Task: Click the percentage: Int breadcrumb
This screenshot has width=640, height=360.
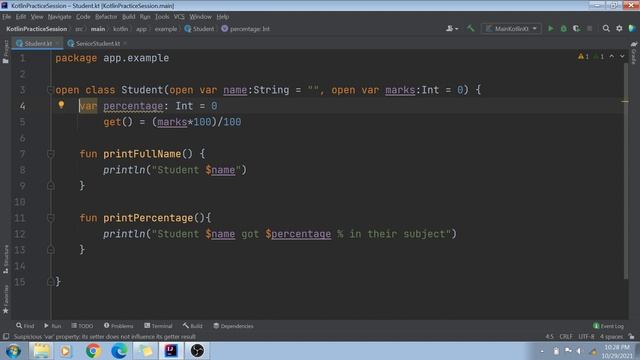Action: pos(246,29)
